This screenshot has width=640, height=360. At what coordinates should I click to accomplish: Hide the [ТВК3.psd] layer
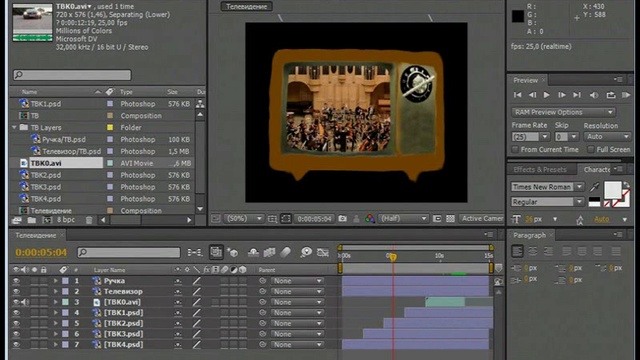16,334
